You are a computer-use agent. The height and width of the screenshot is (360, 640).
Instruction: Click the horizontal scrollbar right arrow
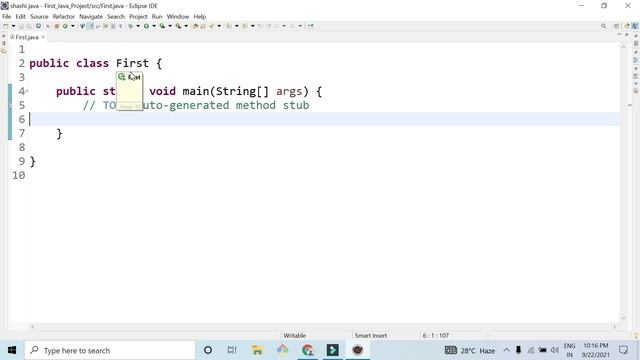pos(614,327)
